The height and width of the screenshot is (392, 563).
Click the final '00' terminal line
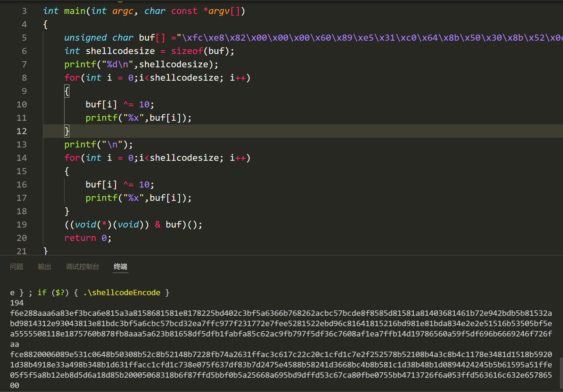[15, 386]
